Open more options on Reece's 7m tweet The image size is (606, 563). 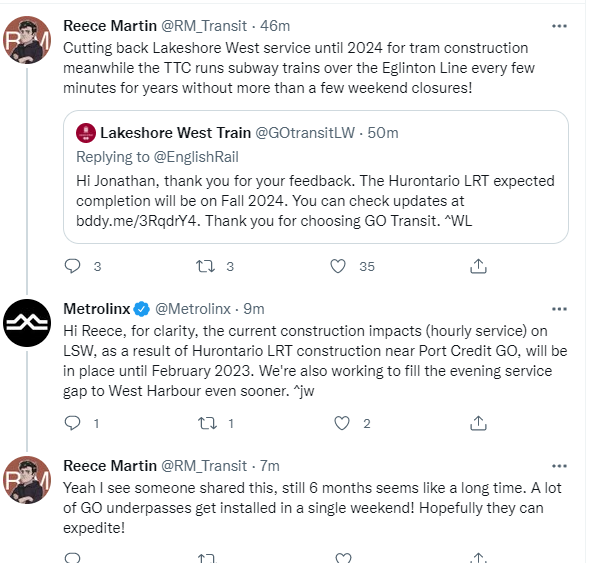coord(556,466)
